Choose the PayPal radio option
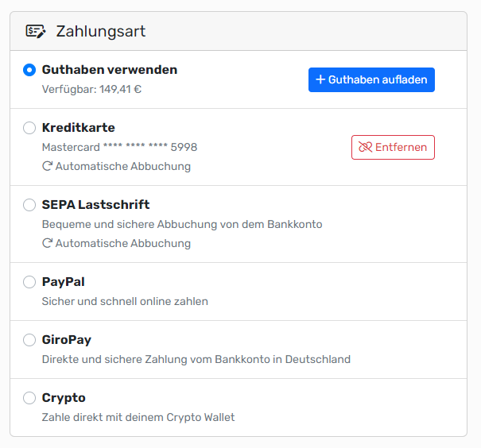This screenshot has width=481, height=448. click(29, 282)
